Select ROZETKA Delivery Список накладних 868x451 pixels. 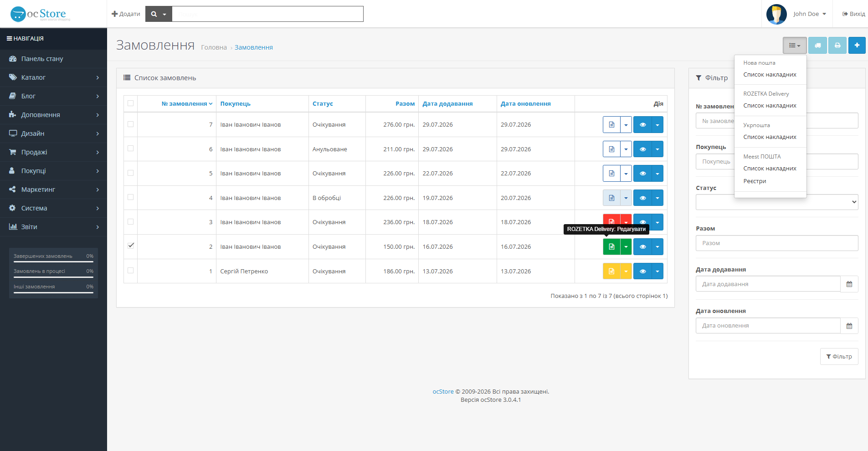(x=770, y=106)
